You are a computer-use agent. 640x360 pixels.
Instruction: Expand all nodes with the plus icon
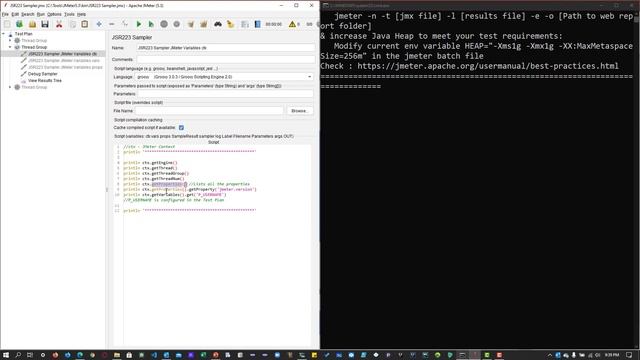(99, 24)
